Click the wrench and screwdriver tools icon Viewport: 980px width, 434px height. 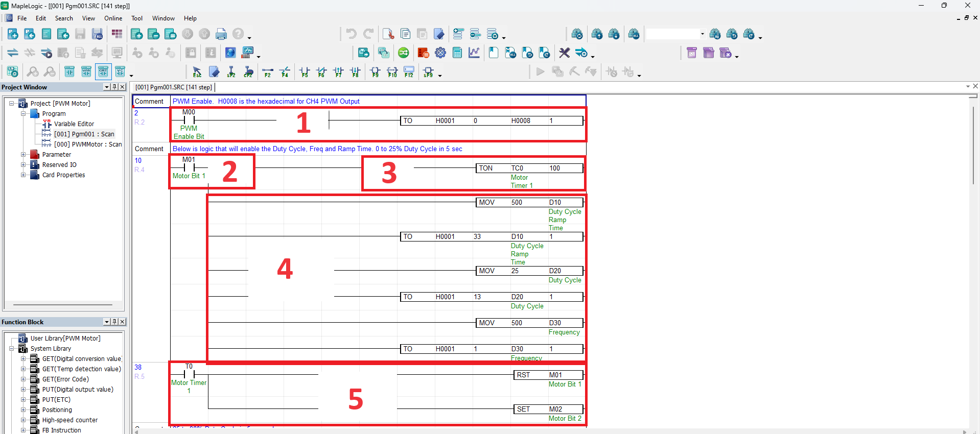(564, 53)
